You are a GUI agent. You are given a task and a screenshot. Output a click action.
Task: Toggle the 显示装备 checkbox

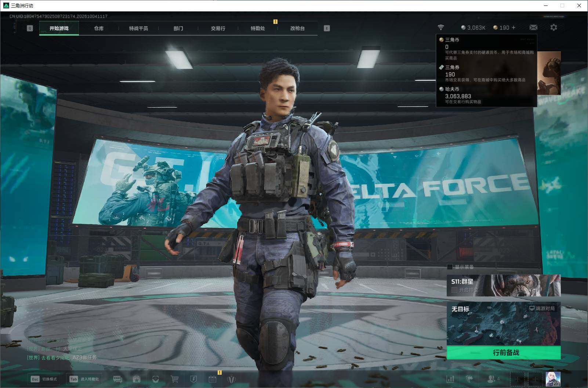450,267
